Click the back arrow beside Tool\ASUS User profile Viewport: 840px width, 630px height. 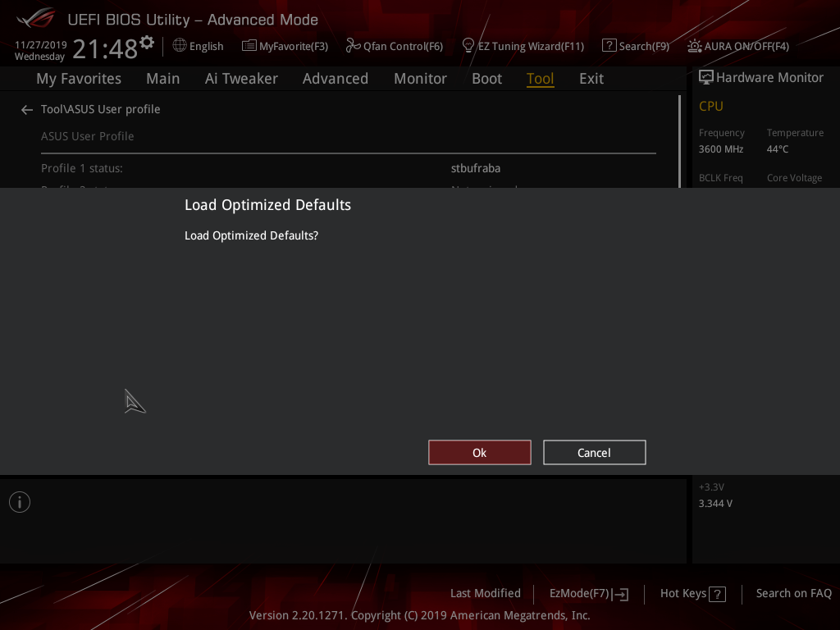[27, 110]
